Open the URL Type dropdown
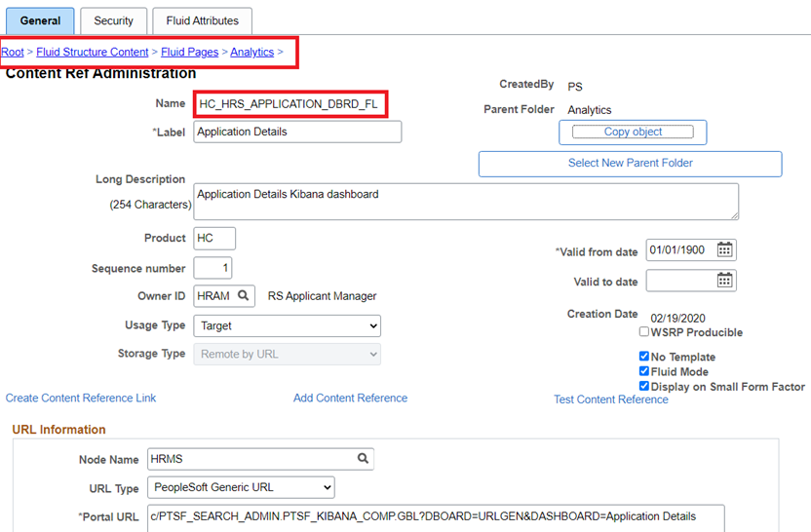 tap(240, 487)
